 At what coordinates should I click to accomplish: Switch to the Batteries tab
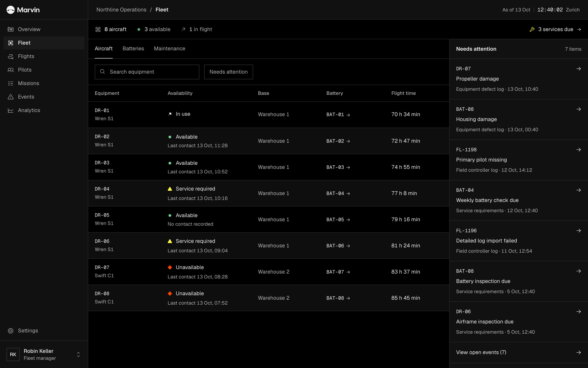point(133,49)
